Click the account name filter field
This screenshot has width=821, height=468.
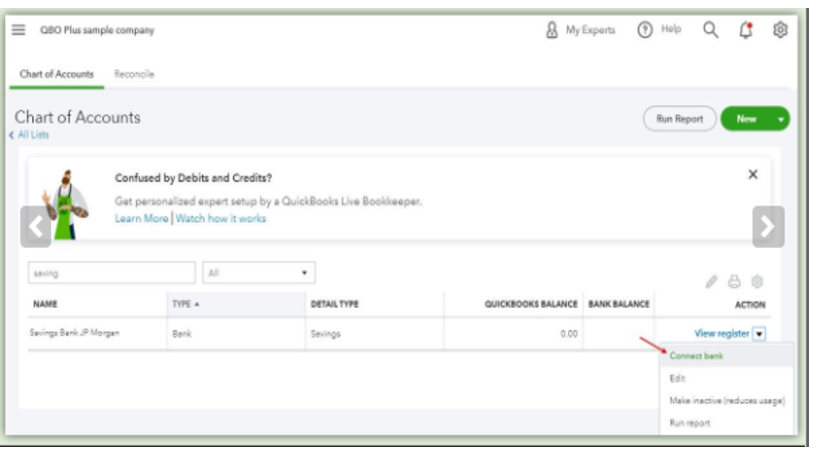tap(112, 273)
